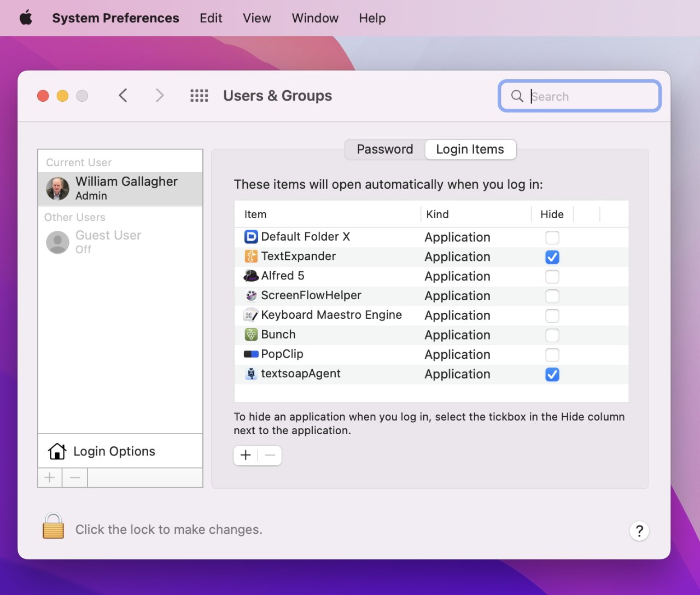Screen dimensions: 700x595
Task: Select William Gallagher Admin user row
Action: point(120,189)
